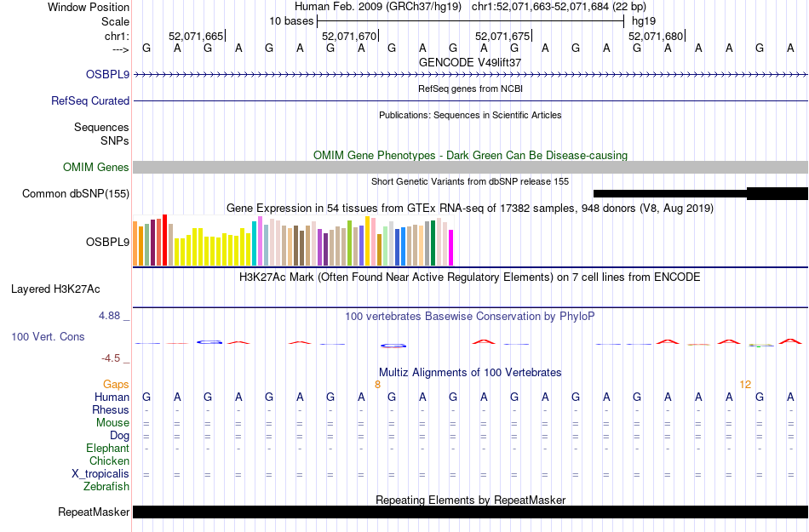Click the -4.5 PhyloP lower limit value
Image resolution: width=809 pixels, height=532 pixels.
(x=111, y=358)
